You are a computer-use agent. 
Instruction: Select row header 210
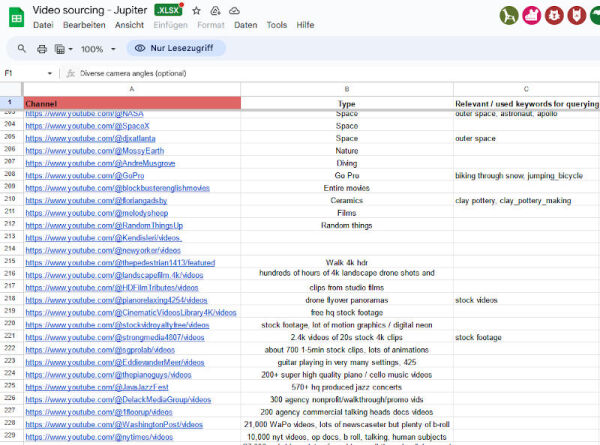point(10,199)
